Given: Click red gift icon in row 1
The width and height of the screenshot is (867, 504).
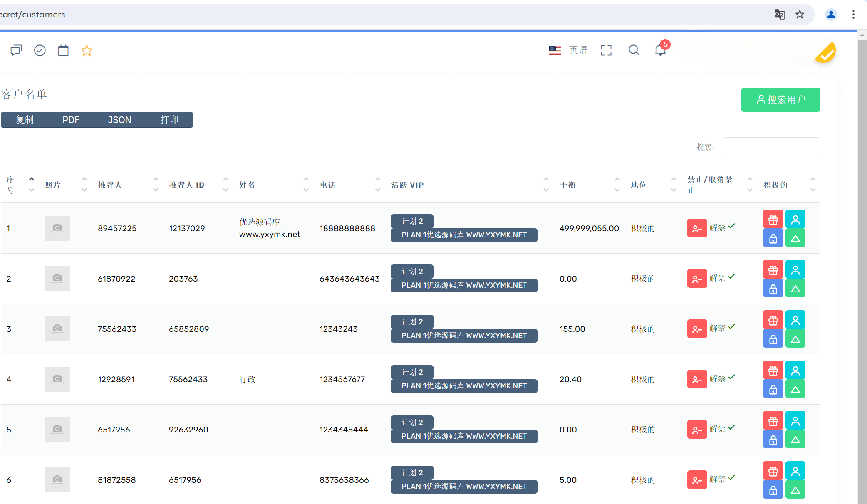Looking at the screenshot, I should [x=773, y=220].
